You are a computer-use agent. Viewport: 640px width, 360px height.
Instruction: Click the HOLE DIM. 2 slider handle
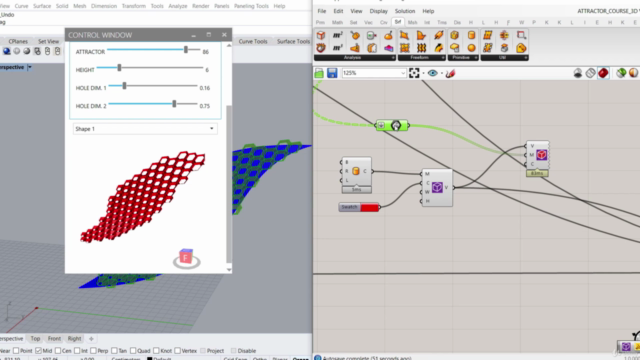coord(174,104)
